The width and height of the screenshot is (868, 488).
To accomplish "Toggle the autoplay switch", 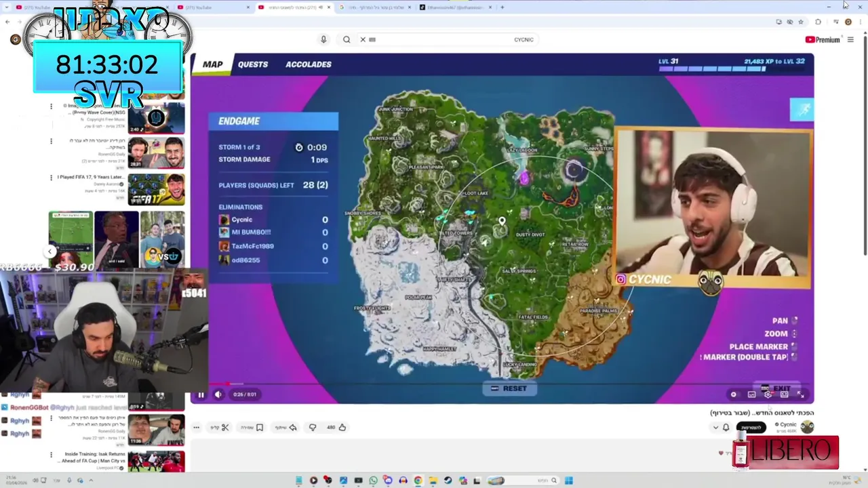I will (x=734, y=394).
